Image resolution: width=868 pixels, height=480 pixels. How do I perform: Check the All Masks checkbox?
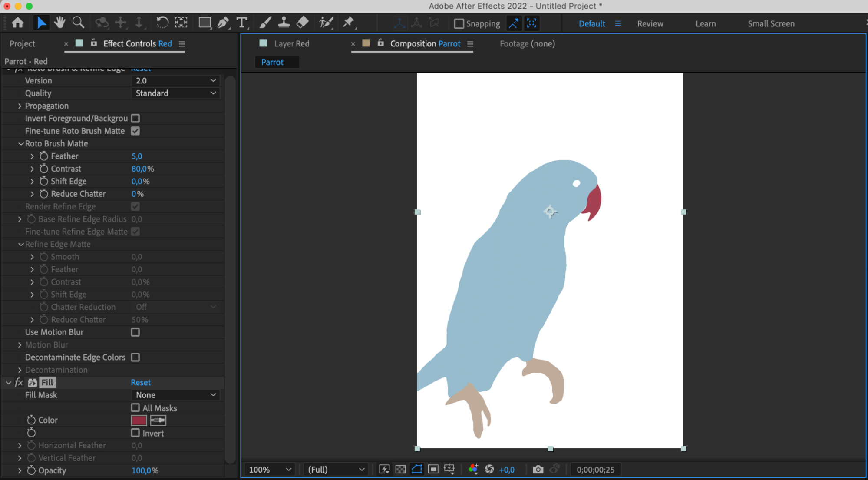tap(135, 407)
